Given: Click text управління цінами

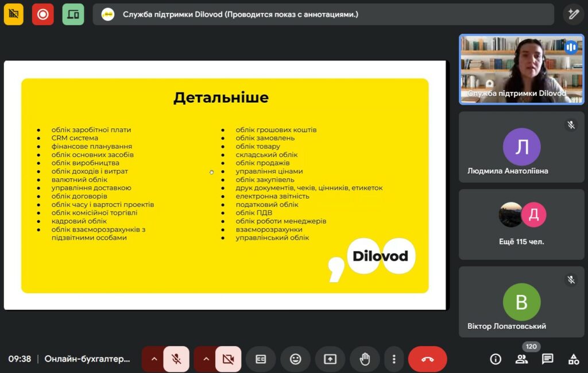Looking at the screenshot, I should pyautogui.click(x=269, y=171).
